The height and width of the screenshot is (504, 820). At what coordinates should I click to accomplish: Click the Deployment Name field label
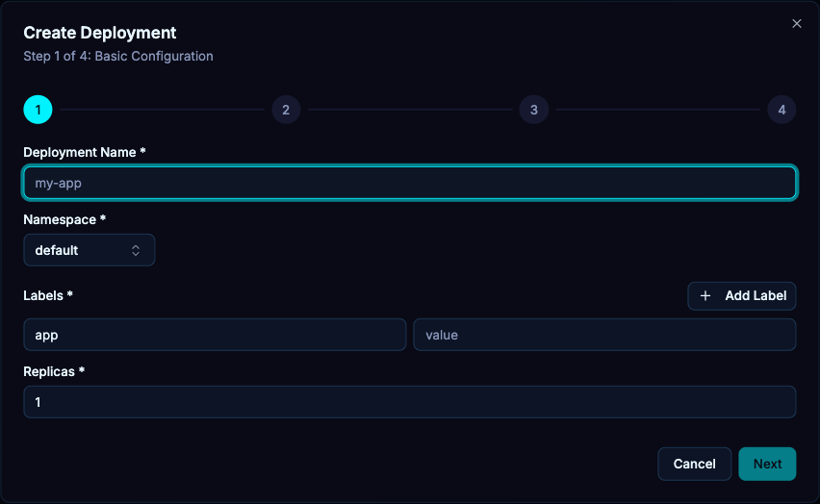(84, 152)
